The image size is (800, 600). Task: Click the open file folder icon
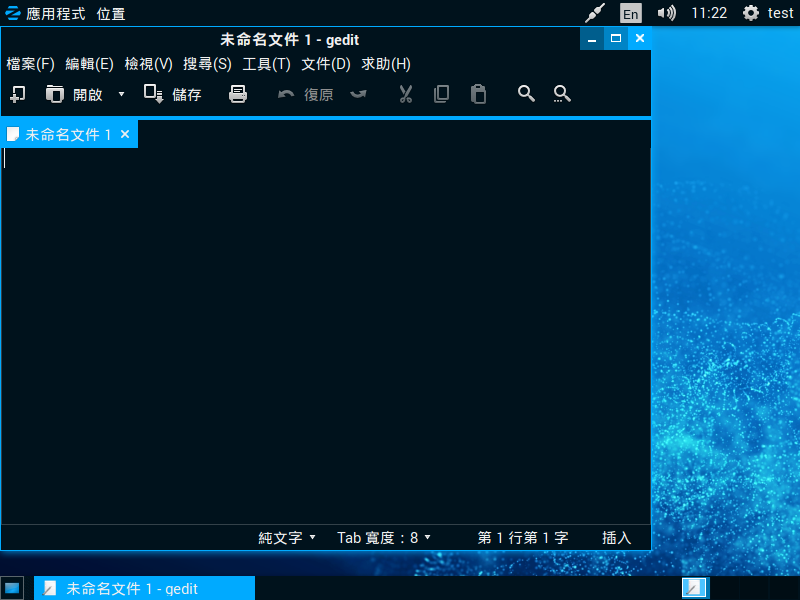pos(54,94)
